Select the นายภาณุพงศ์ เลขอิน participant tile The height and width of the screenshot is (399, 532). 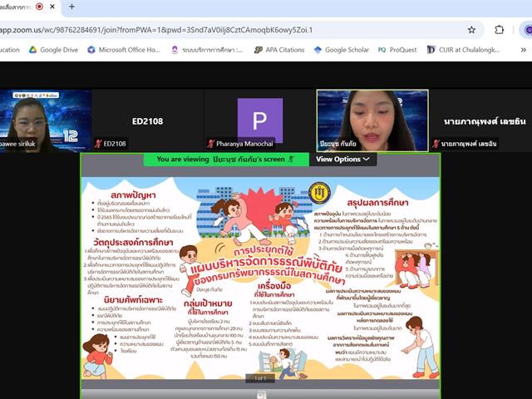[481, 121]
